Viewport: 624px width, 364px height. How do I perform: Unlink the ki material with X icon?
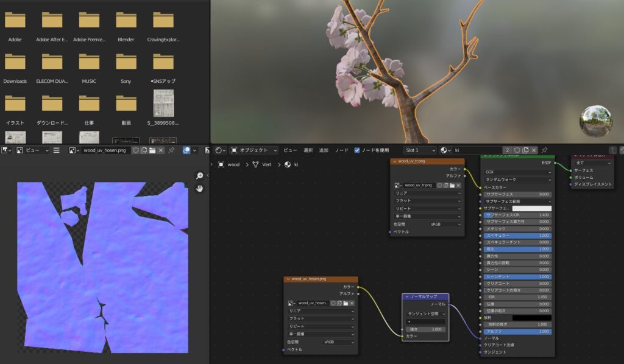tap(533, 150)
